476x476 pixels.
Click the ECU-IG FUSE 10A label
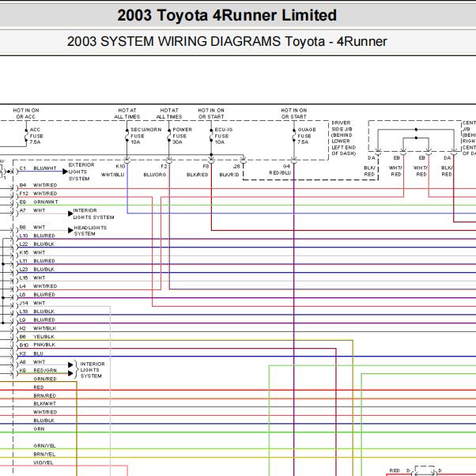224,136
